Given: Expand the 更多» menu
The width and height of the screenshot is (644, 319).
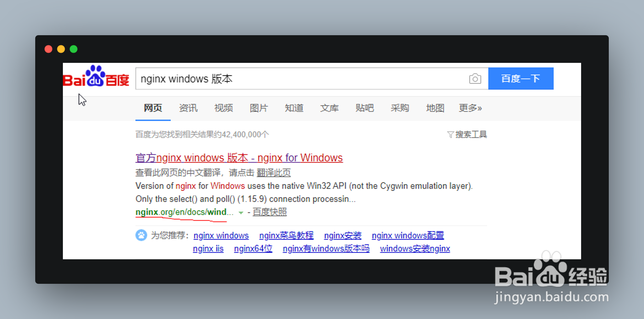Looking at the screenshot, I should [x=470, y=108].
